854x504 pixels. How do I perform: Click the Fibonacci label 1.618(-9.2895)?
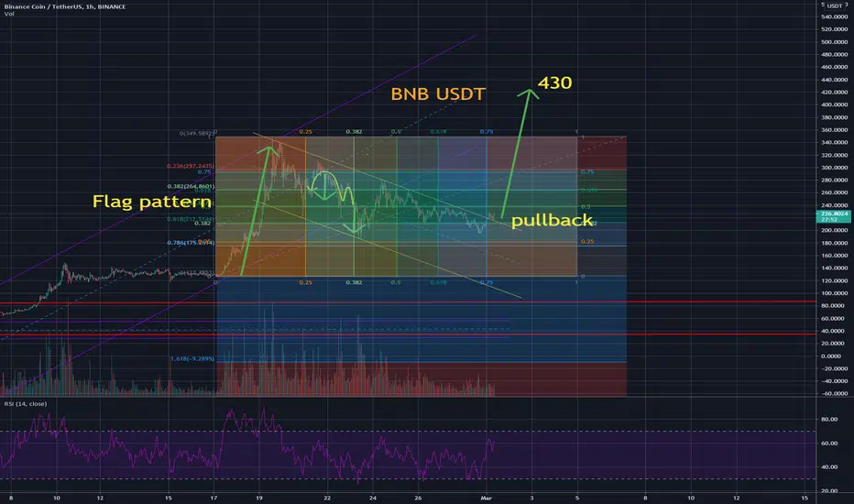point(192,358)
